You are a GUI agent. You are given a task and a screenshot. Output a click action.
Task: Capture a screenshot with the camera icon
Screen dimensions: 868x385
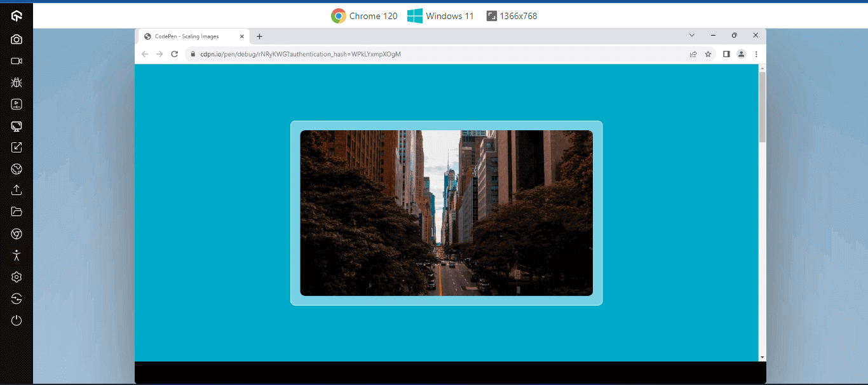tap(17, 39)
